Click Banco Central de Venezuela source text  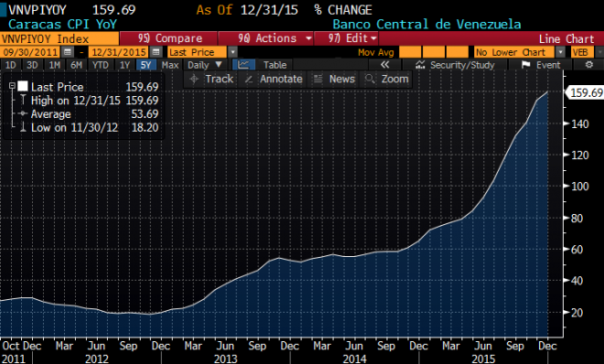tap(426, 25)
